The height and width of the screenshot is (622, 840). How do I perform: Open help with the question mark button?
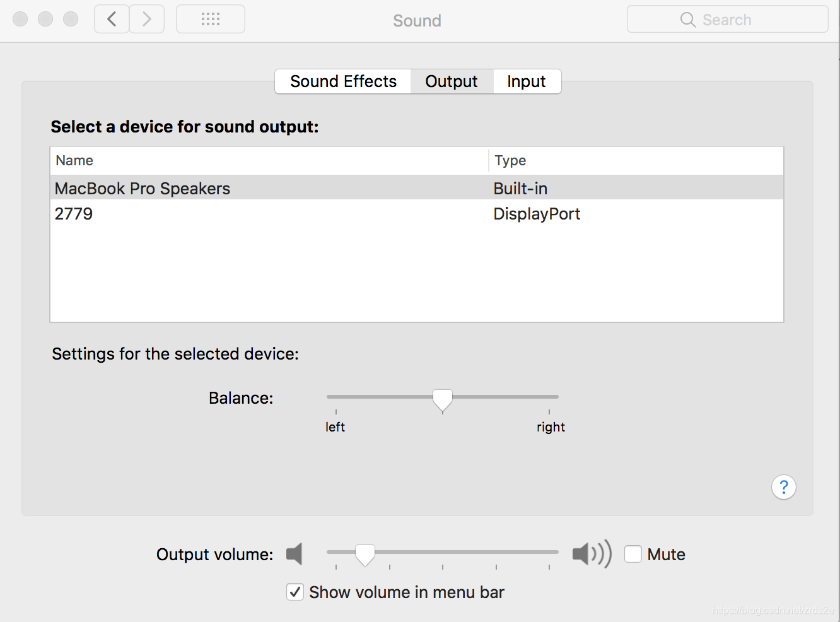pos(784,487)
